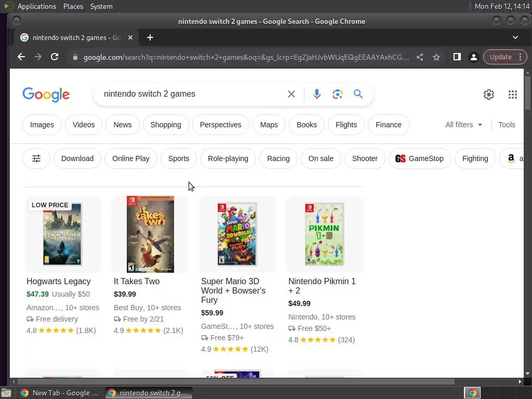Toggle the Fighting filter chip
The width and height of the screenshot is (532, 399).
pyautogui.click(x=475, y=158)
